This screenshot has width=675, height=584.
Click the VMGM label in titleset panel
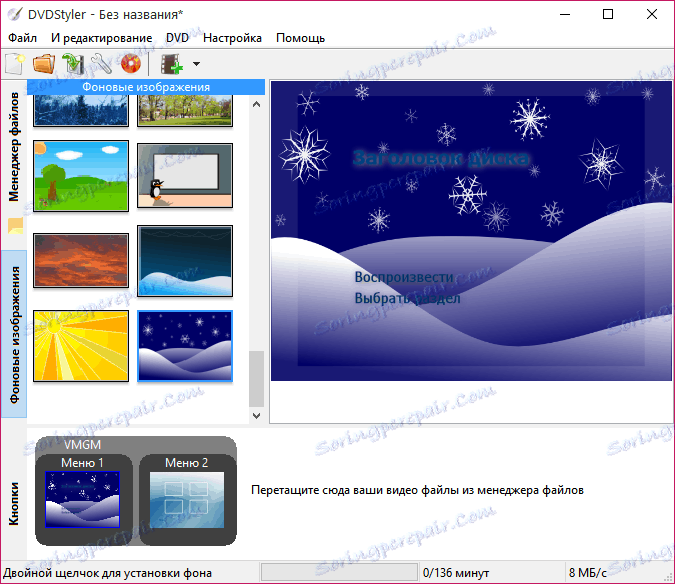click(83, 445)
